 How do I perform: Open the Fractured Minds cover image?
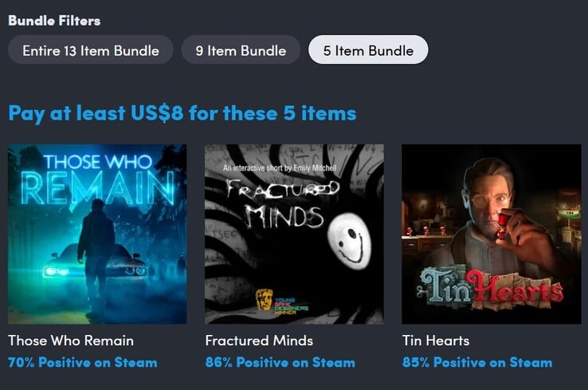click(x=294, y=234)
